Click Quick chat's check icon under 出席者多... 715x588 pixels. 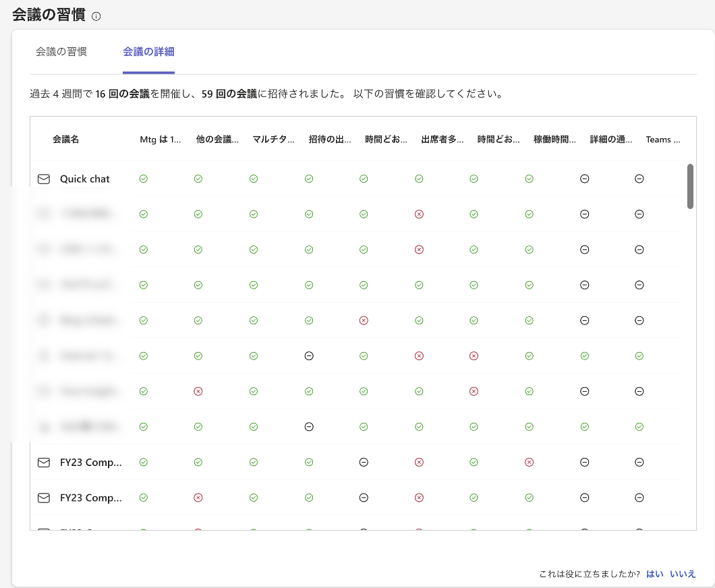coord(420,179)
